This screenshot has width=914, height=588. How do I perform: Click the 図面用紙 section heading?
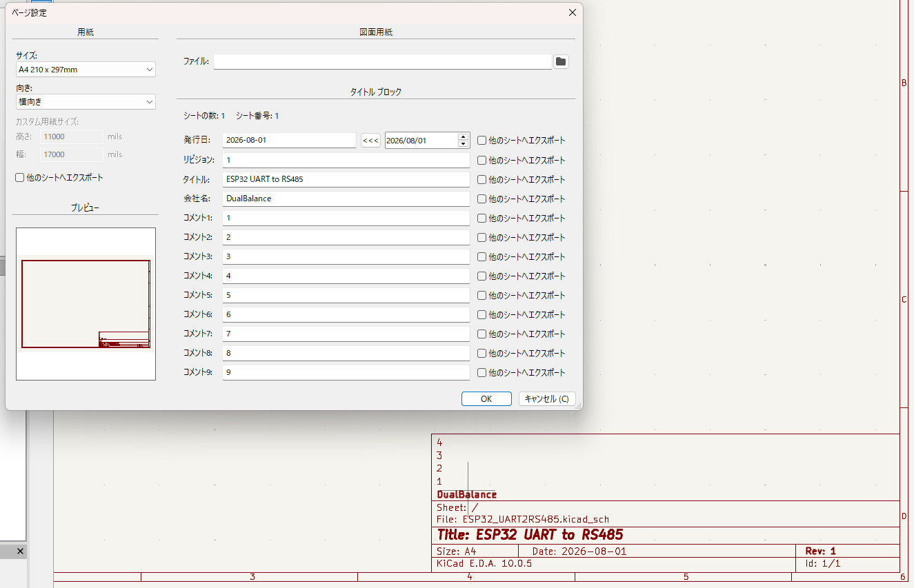coord(376,32)
